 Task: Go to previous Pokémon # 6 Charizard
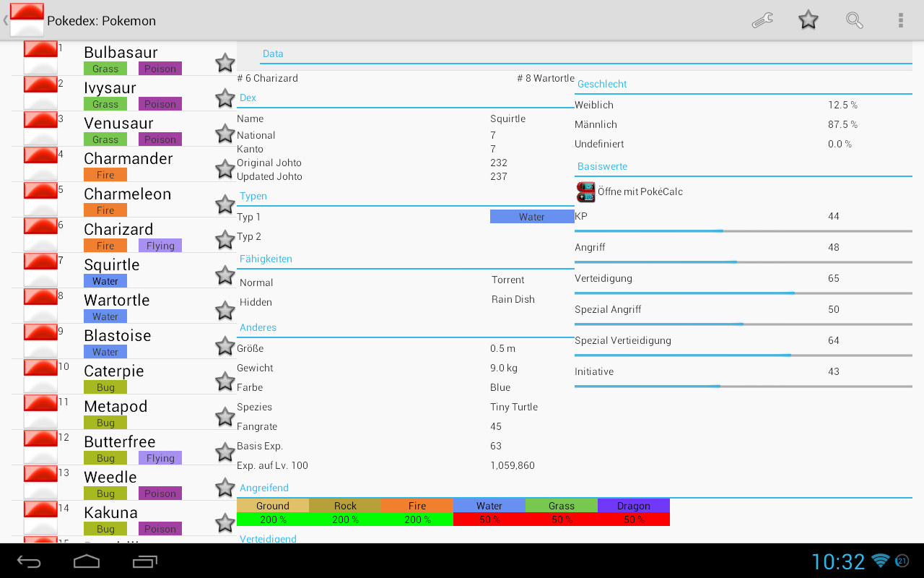pyautogui.click(x=267, y=78)
